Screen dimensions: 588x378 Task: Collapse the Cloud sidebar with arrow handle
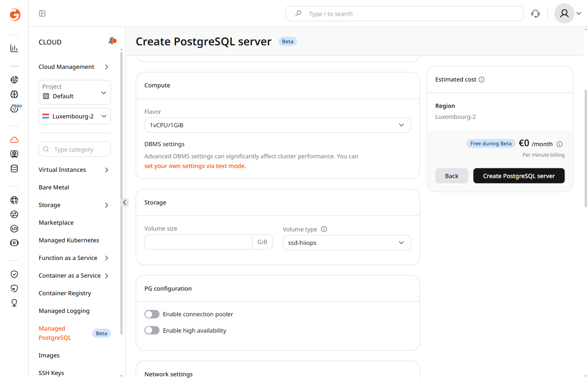[x=125, y=202]
